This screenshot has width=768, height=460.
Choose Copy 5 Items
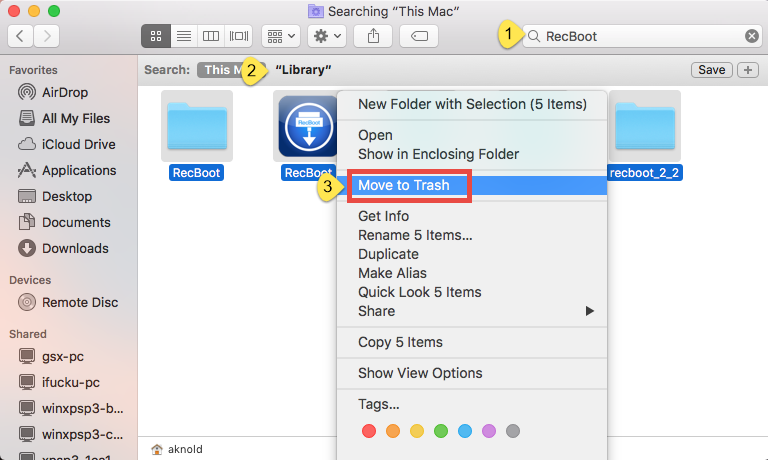(472, 342)
